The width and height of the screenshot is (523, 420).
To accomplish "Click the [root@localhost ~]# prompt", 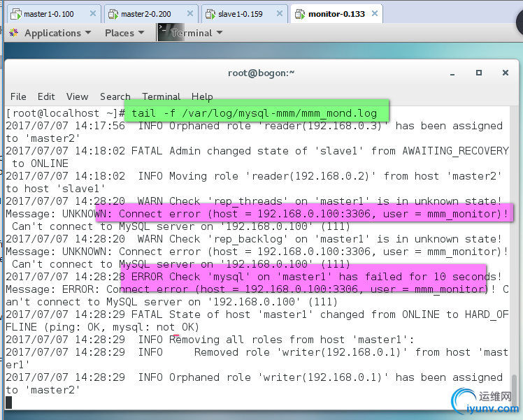I will coord(66,113).
